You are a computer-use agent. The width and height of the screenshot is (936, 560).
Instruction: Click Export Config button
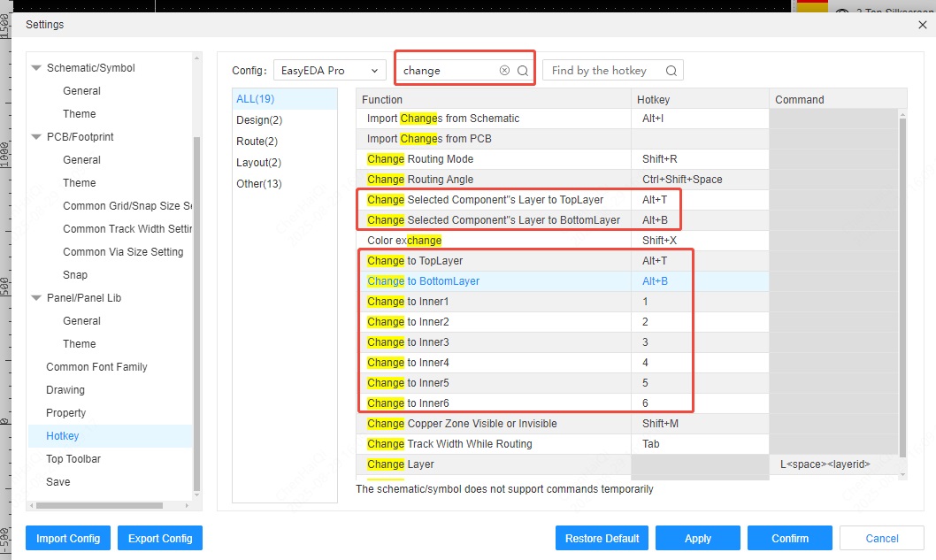160,538
